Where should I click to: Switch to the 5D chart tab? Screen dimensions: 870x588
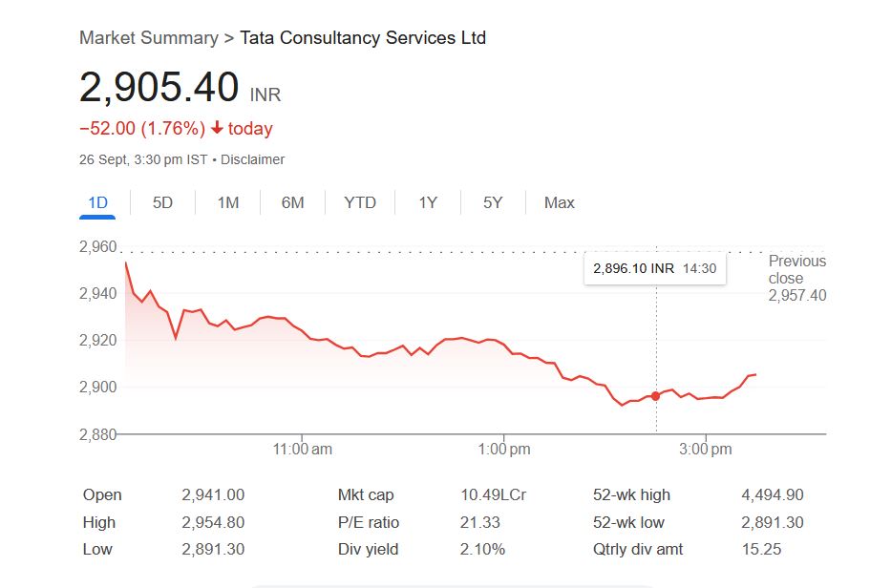[x=163, y=202]
